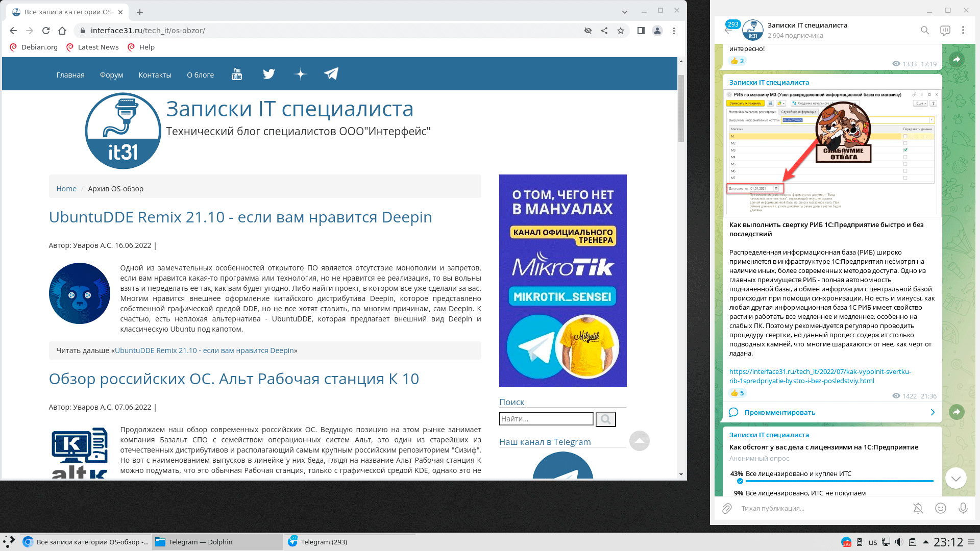
Task: Click the Twitter bird icon in site header
Action: pos(268,74)
